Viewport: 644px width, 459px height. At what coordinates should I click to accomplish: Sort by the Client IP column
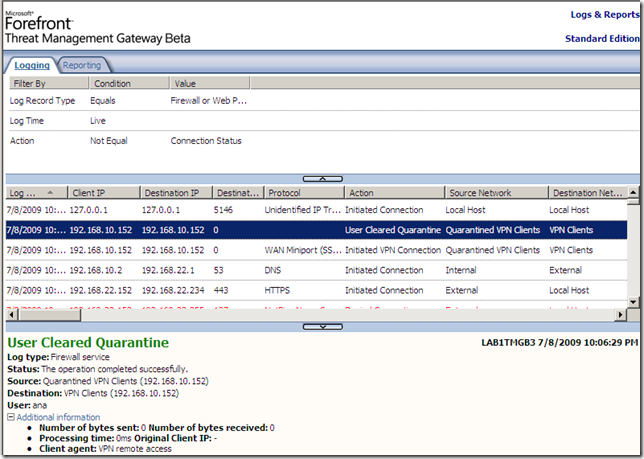104,193
